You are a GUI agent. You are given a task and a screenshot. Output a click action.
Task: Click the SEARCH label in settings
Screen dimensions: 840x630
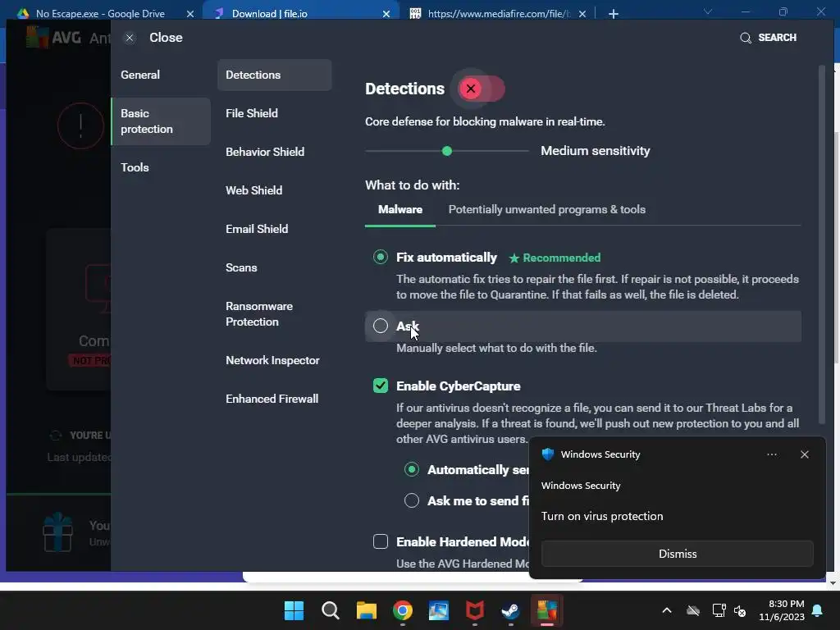point(778,38)
